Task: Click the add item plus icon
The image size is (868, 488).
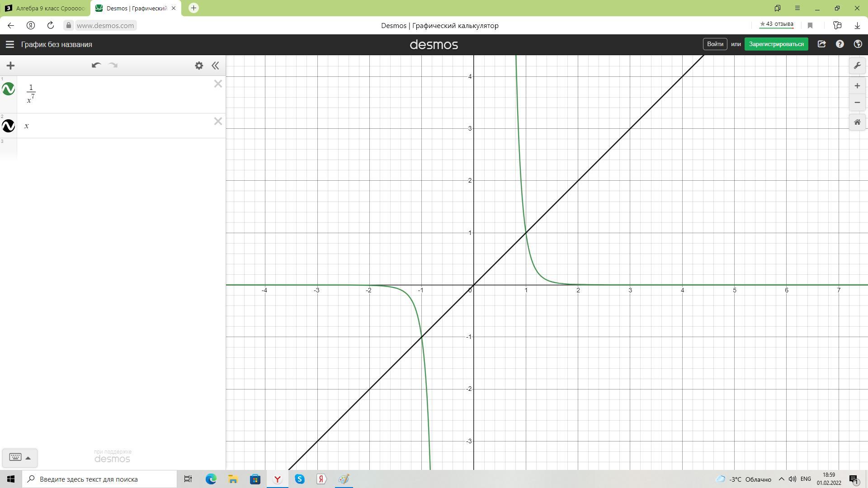Action: pyautogui.click(x=10, y=66)
